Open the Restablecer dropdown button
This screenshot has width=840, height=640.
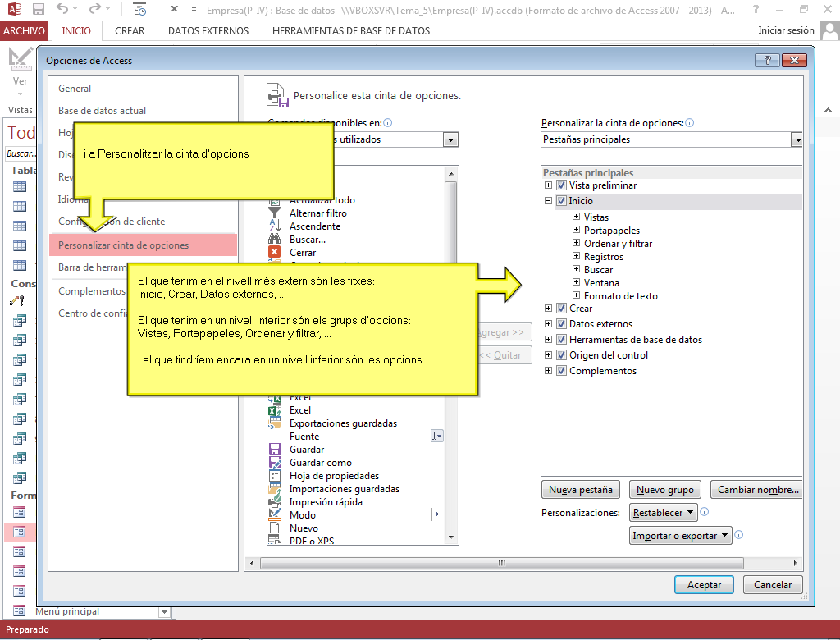663,513
